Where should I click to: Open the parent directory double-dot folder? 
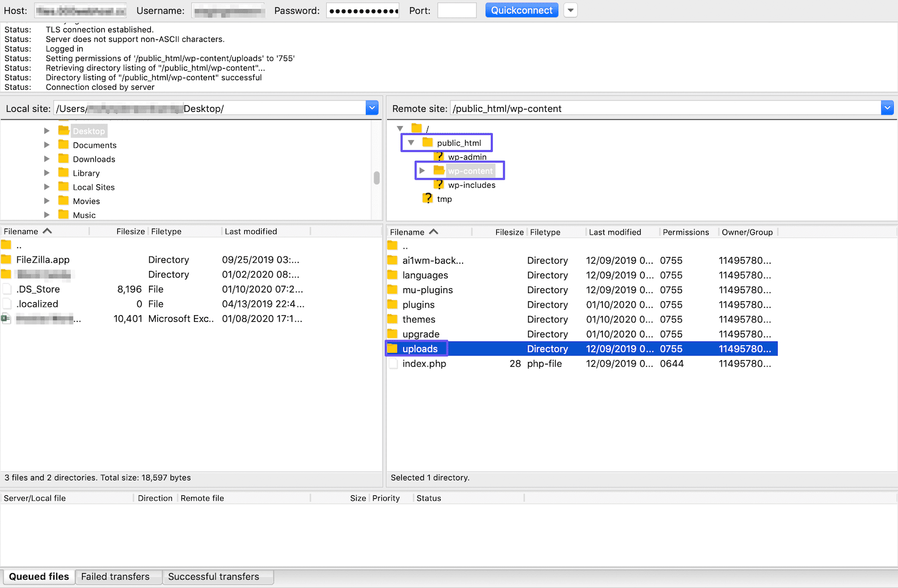coord(393,245)
